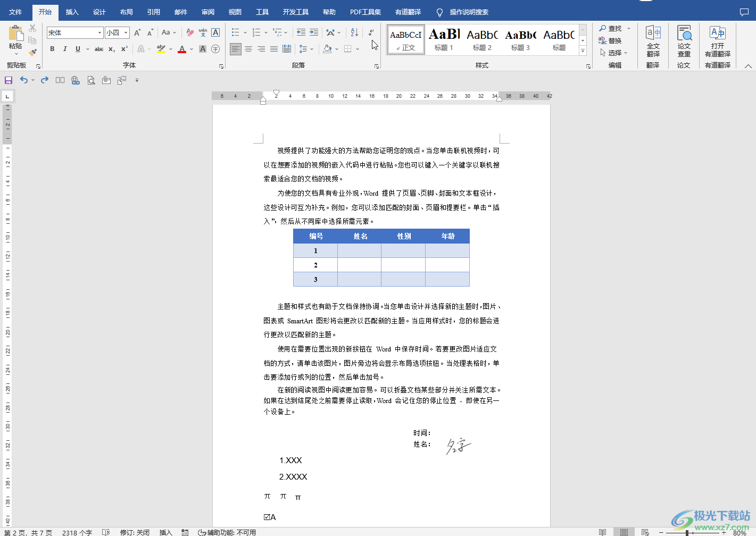Toggle Italic formatting
756x536 pixels.
coord(65,49)
